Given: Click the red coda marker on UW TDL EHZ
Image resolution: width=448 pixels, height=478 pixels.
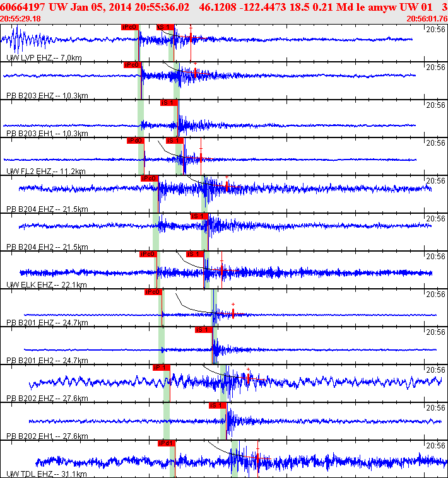Looking at the screenshot, I should [x=257, y=458].
